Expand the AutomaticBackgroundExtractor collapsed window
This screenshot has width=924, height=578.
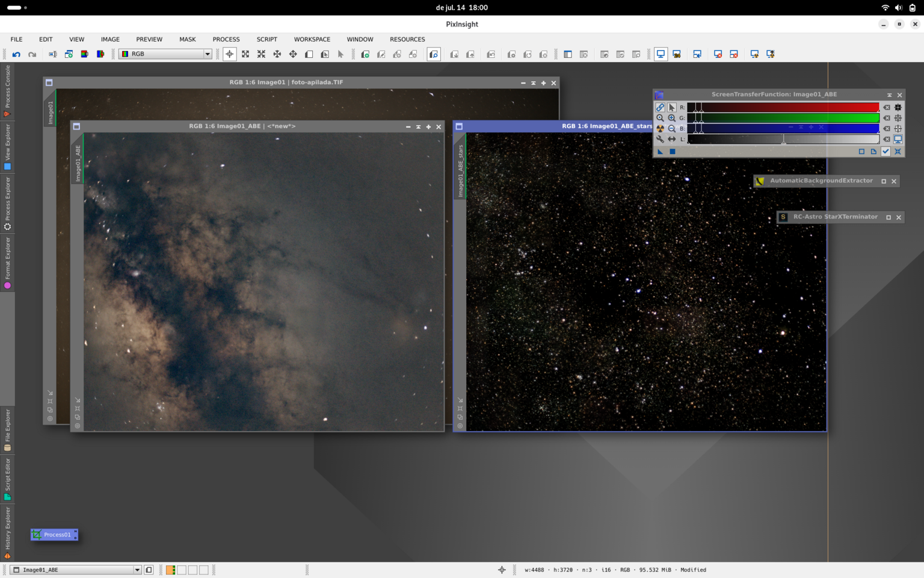point(884,181)
